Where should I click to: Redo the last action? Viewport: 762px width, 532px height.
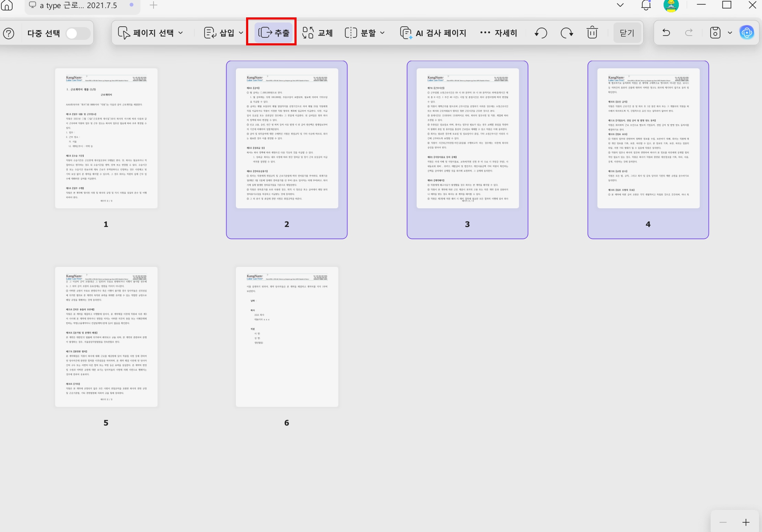(x=689, y=33)
